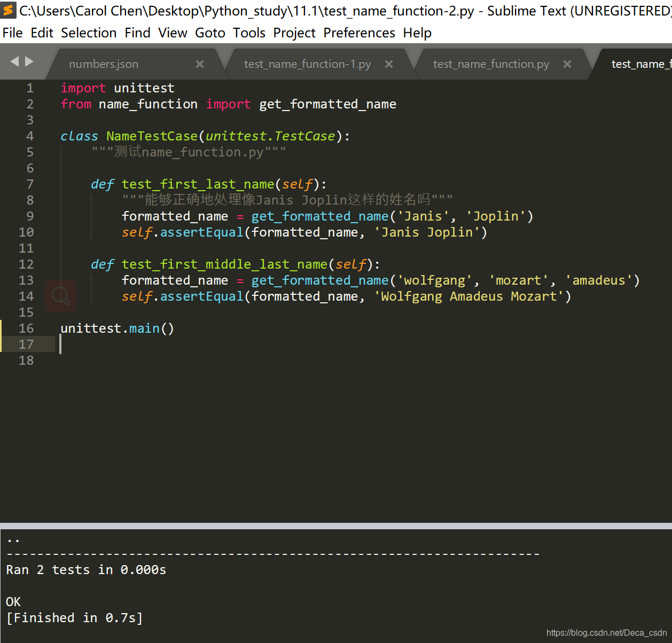Screen dimensions: 672x643
Task: Open the Edit menu
Action: click(42, 33)
